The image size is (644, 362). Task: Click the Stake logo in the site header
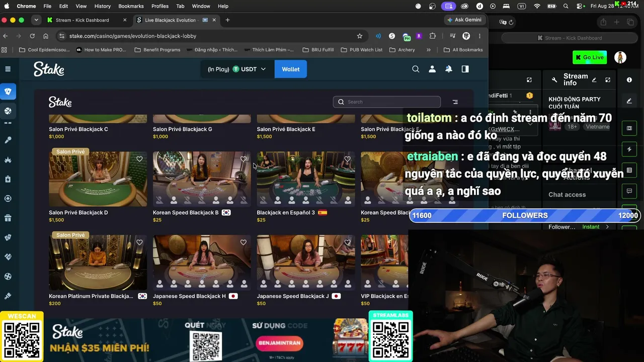49,69
